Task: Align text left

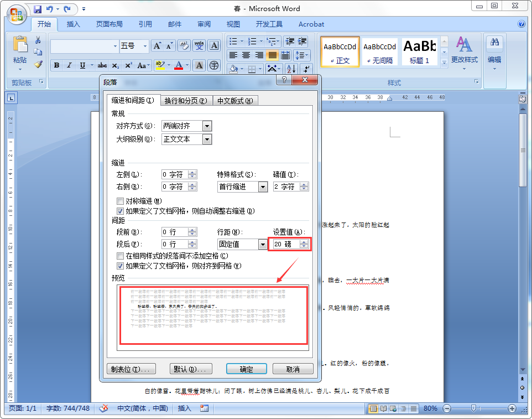Action: [x=233, y=55]
